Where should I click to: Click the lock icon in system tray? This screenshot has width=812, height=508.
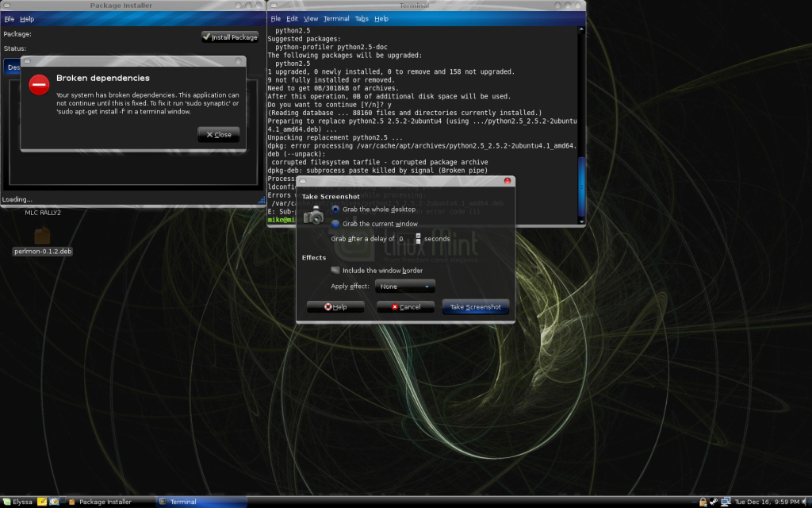[703, 502]
